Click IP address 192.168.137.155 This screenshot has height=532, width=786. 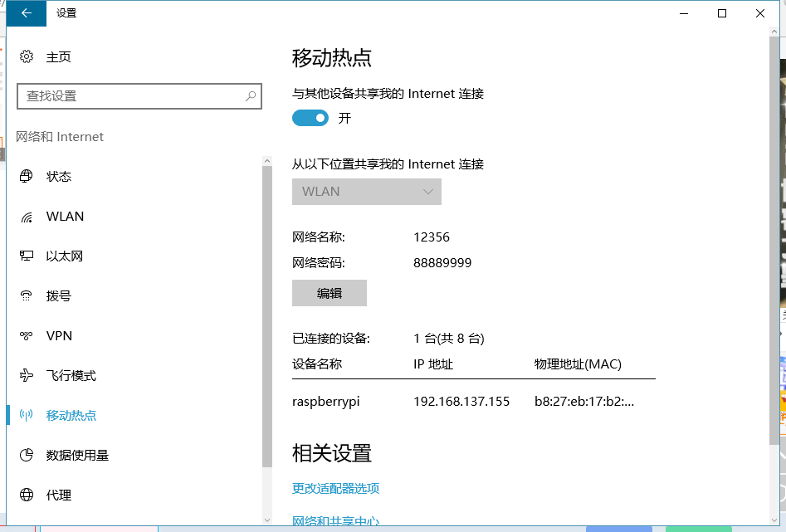[x=461, y=401]
